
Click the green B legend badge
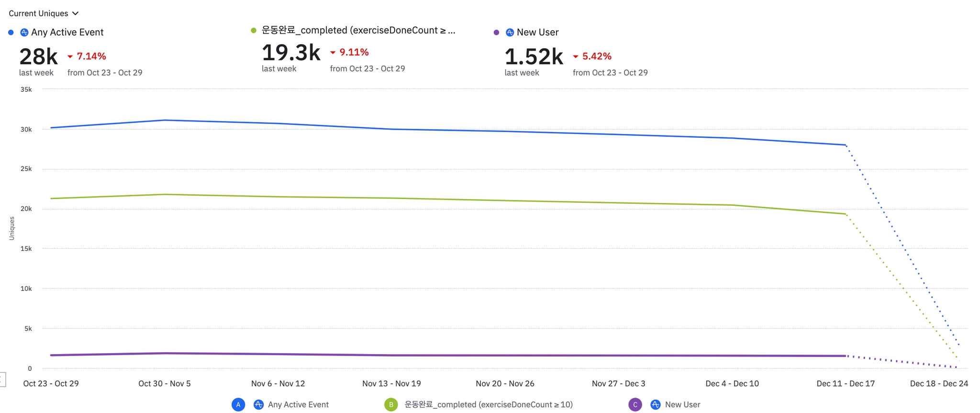391,404
